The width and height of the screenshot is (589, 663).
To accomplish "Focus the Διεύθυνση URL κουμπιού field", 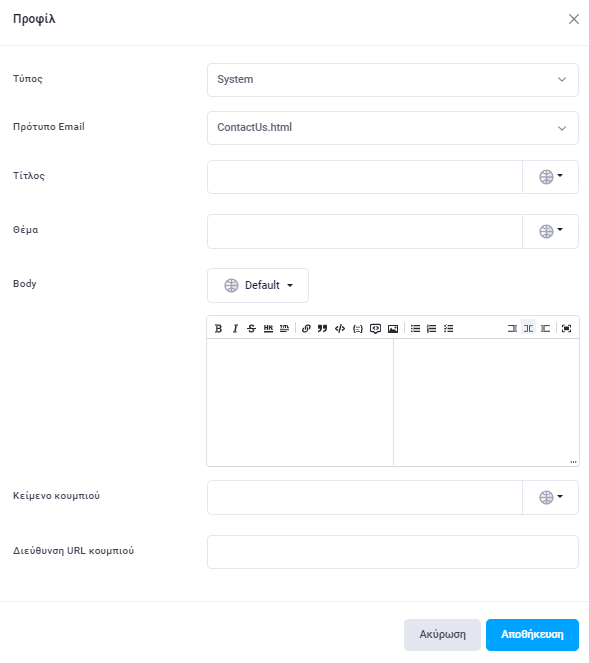I will 393,552.
